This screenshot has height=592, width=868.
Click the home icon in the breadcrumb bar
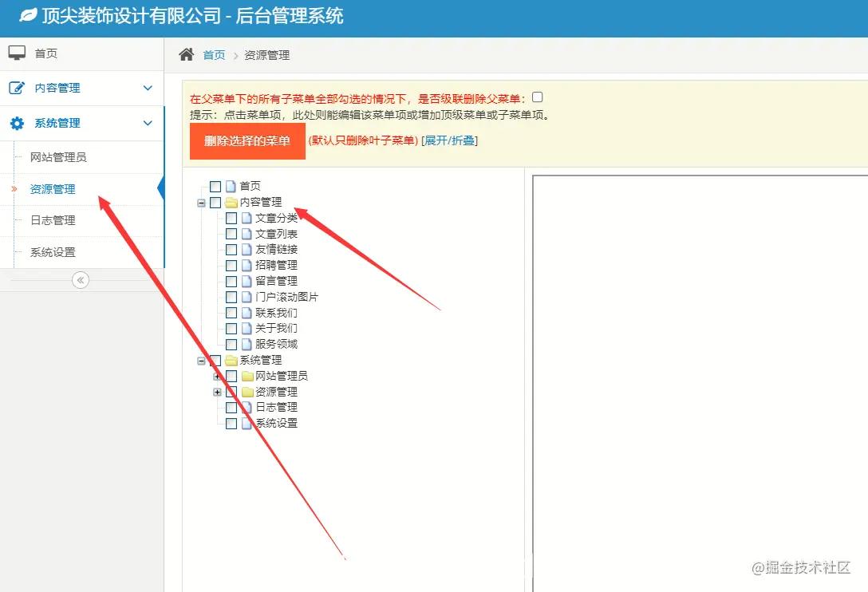(x=185, y=55)
